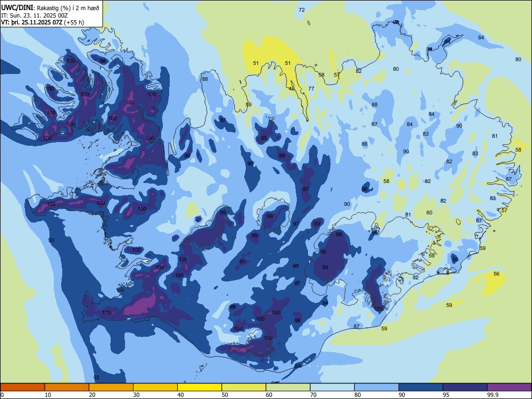Click the title 'UWC/DINI: Rakastig (%) í 2 m hæð'
This screenshot has width=532, height=399.
click(50, 8)
